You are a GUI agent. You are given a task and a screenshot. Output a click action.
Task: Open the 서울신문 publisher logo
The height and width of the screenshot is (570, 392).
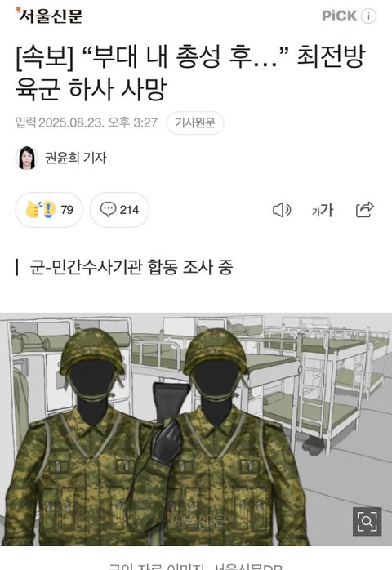(50, 16)
